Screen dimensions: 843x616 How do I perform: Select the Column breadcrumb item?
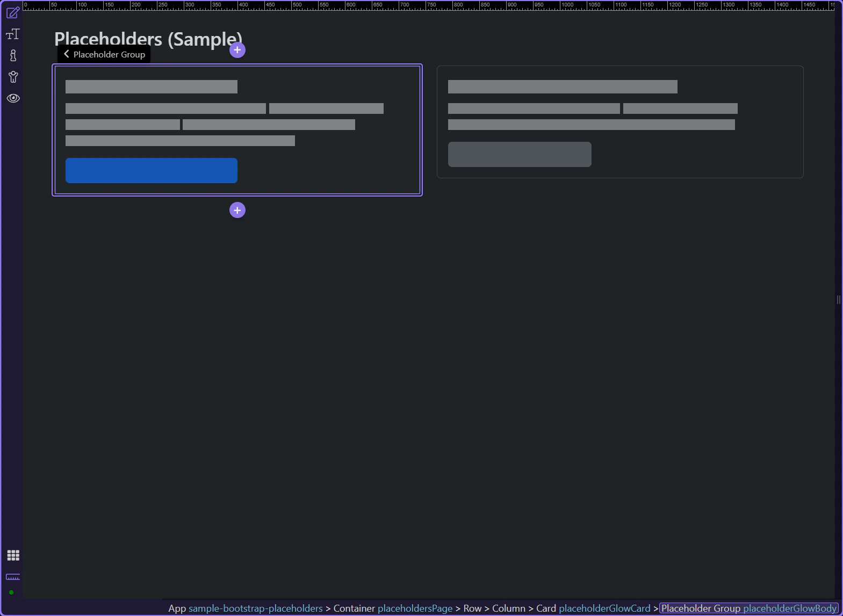click(x=509, y=608)
